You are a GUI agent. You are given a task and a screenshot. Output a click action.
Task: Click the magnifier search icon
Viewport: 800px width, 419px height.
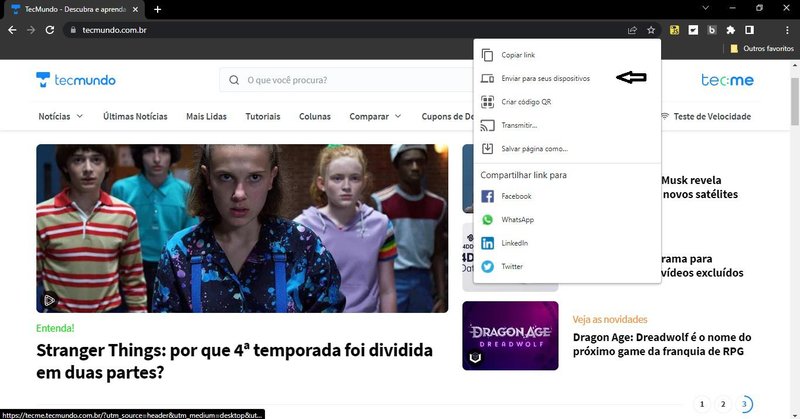pyautogui.click(x=234, y=80)
